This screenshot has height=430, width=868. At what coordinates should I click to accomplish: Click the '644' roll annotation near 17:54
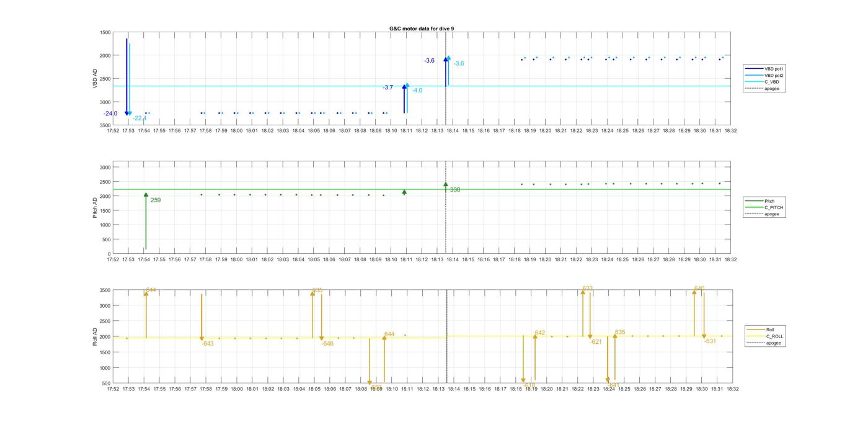[x=151, y=290]
